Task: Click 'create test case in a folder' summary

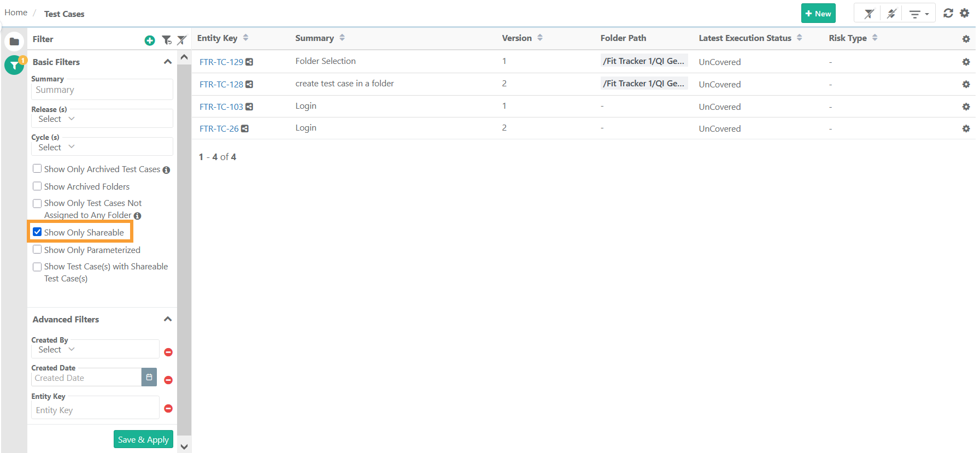Action: [x=344, y=84]
